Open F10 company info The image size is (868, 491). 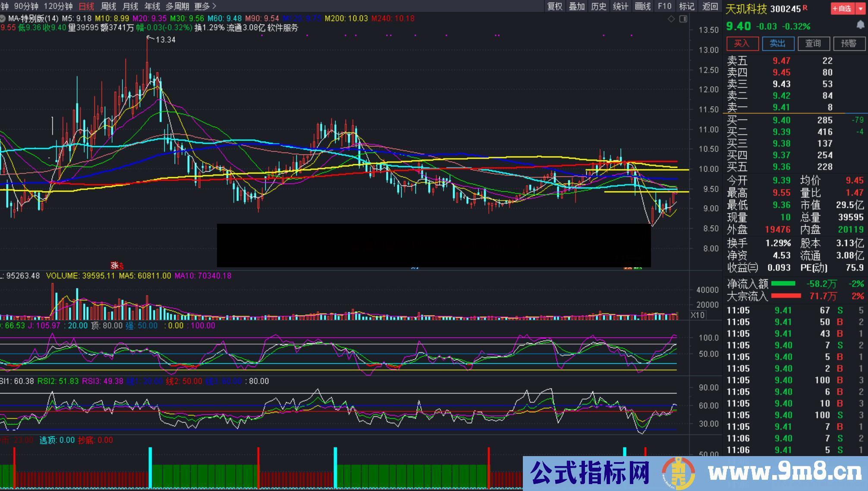coord(665,6)
